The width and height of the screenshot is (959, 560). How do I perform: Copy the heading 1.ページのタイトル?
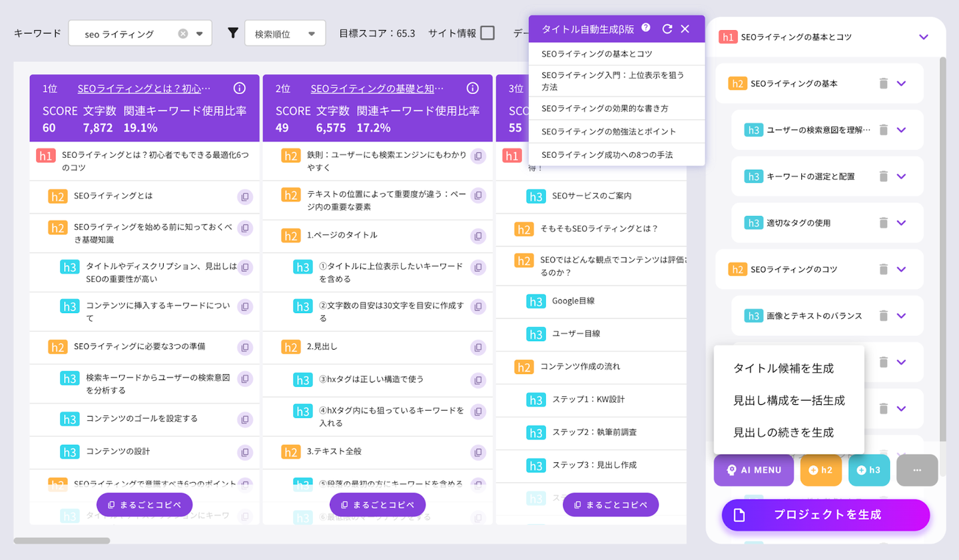tap(478, 236)
